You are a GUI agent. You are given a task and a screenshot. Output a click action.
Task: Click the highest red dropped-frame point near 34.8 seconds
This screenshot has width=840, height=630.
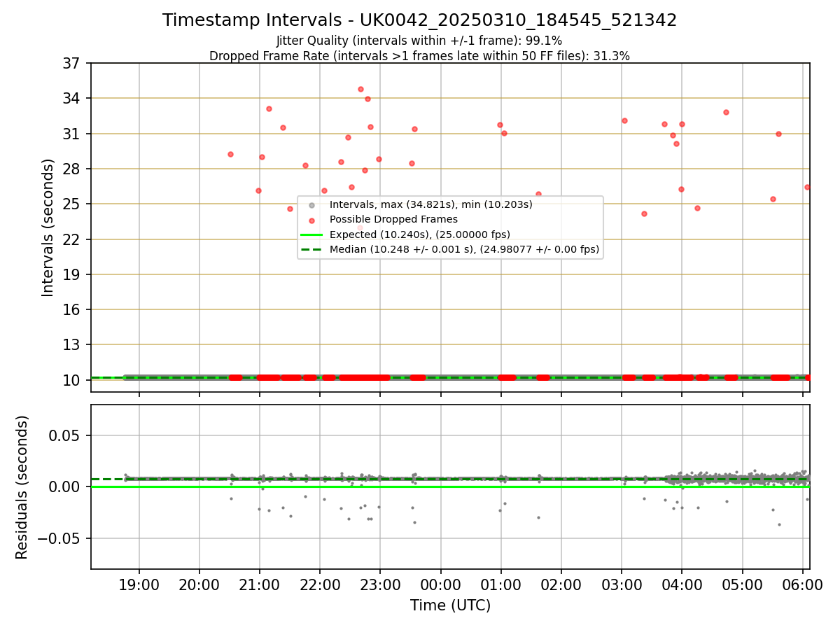click(x=360, y=89)
